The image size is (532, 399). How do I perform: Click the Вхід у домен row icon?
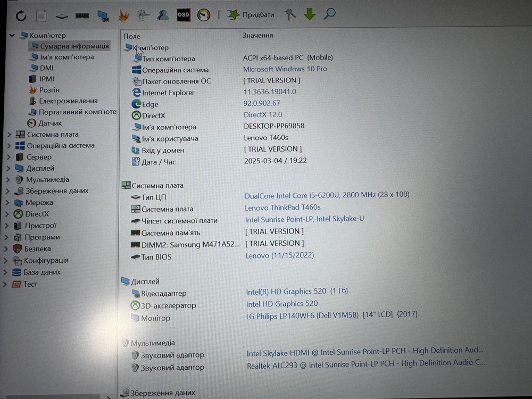point(136,150)
